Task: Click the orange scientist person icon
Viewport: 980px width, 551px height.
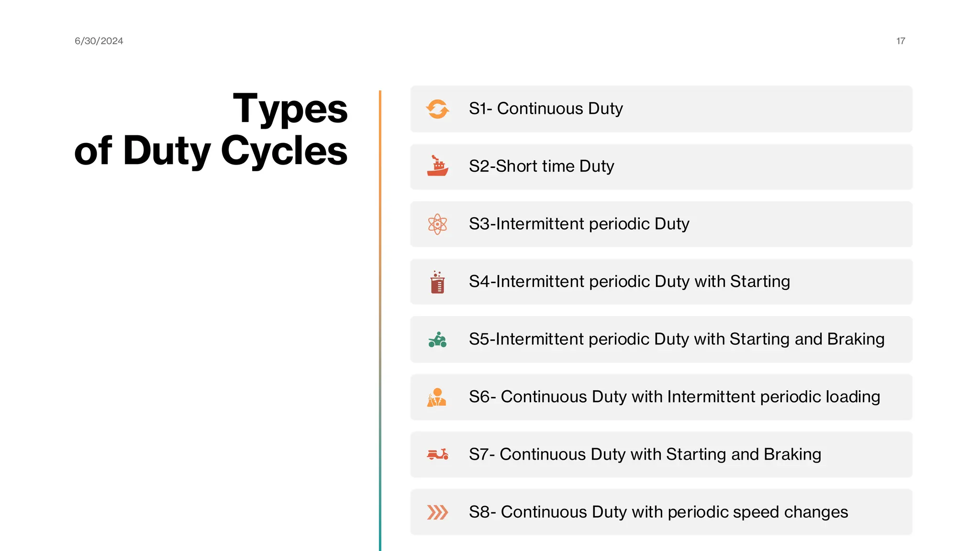Action: (437, 397)
